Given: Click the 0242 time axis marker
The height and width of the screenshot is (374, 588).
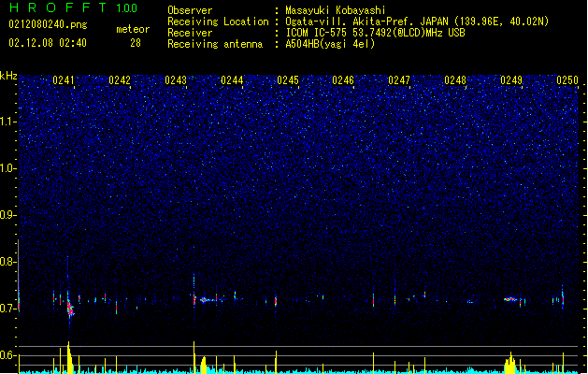Looking at the screenshot, I should pos(120,80).
